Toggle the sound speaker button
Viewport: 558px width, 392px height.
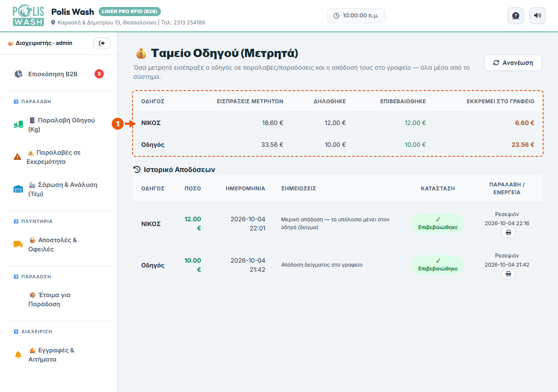[x=538, y=16]
